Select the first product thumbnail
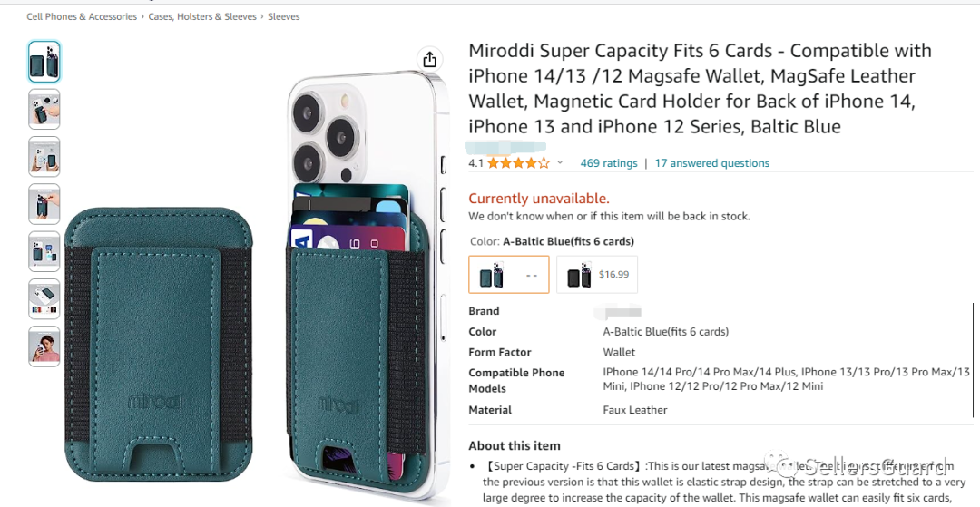 click(44, 62)
